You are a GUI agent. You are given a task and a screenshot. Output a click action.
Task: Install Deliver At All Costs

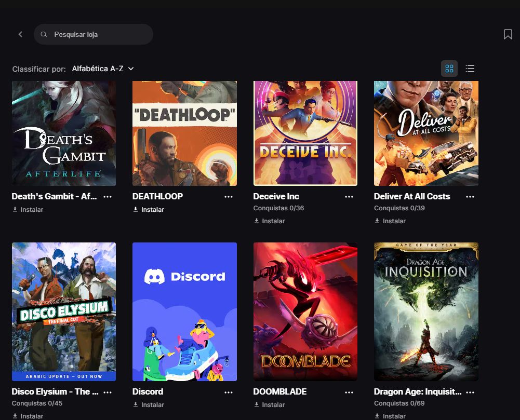point(390,221)
